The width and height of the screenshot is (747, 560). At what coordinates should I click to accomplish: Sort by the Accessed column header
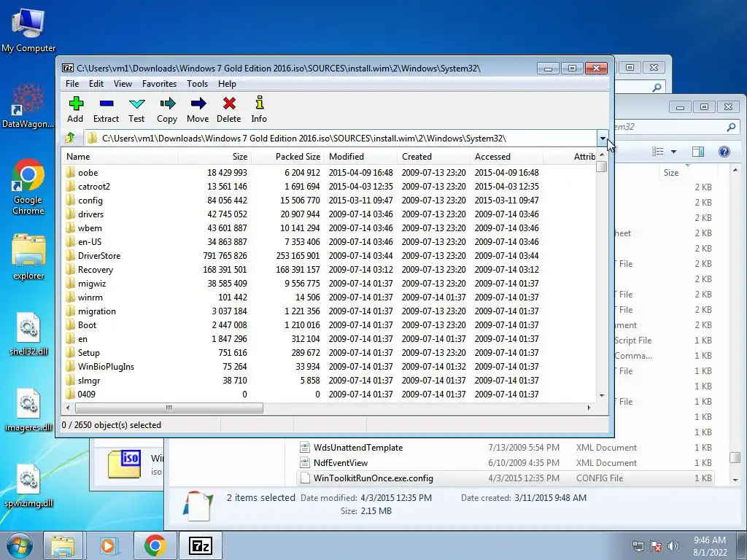click(506, 156)
